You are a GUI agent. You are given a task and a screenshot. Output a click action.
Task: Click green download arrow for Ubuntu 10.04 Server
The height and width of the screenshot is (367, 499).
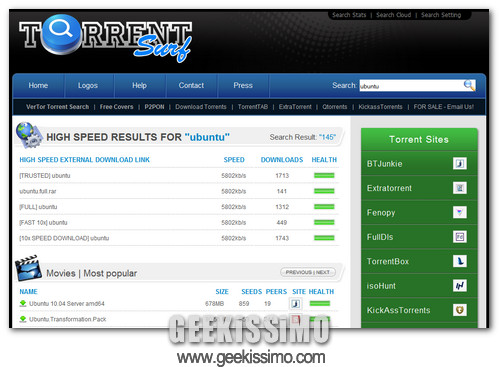[23, 303]
